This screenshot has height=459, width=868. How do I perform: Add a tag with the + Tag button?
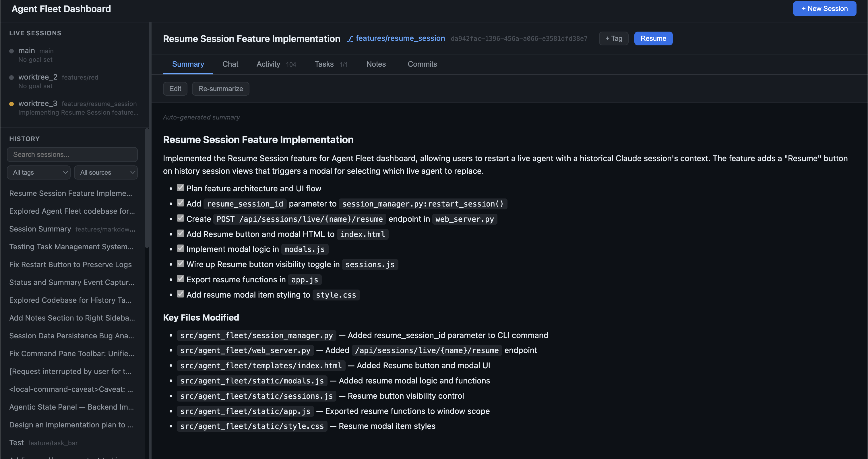coord(613,38)
